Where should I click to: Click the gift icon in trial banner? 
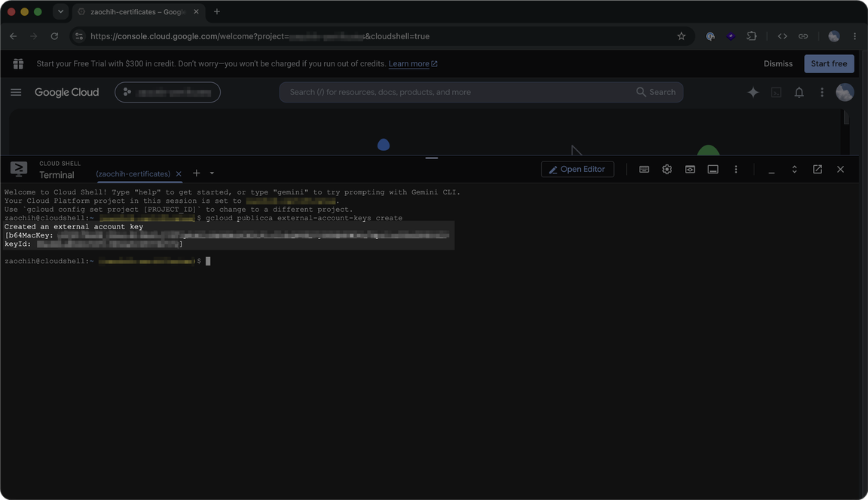[x=18, y=64]
